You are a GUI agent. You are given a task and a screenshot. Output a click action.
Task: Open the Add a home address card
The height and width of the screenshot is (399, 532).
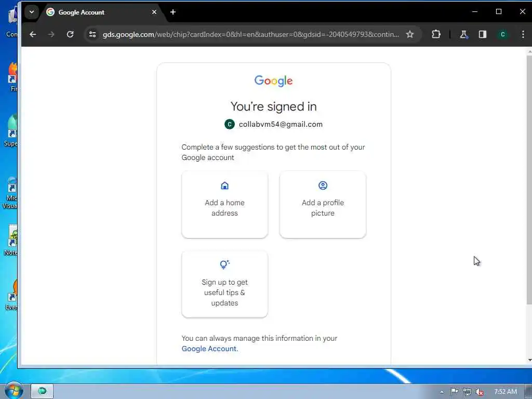pyautogui.click(x=224, y=205)
